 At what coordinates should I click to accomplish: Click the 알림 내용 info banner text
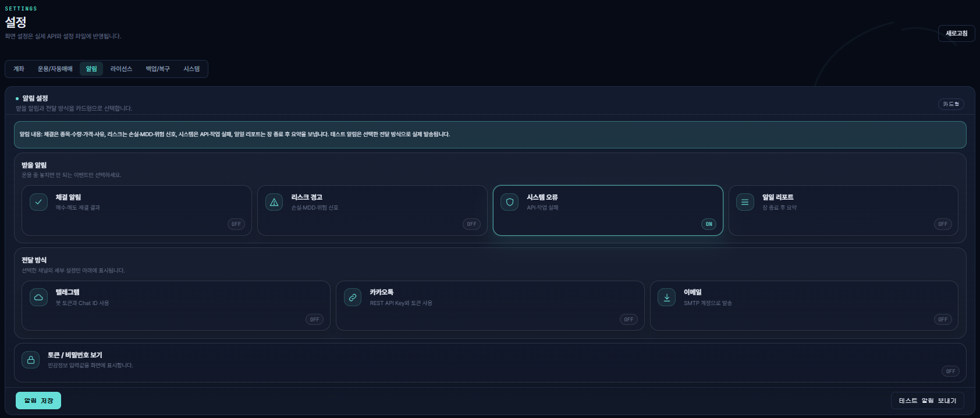click(235, 134)
